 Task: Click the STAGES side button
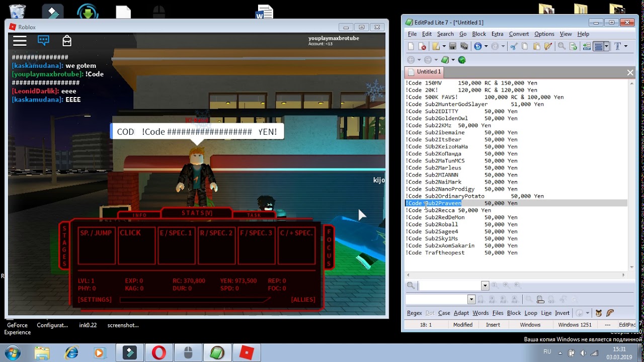click(64, 246)
